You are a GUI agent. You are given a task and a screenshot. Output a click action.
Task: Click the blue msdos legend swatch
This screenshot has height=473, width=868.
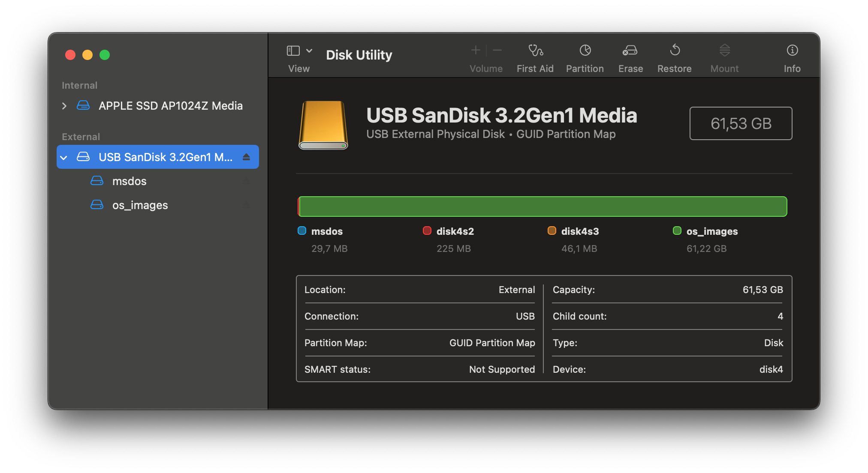[x=302, y=231]
